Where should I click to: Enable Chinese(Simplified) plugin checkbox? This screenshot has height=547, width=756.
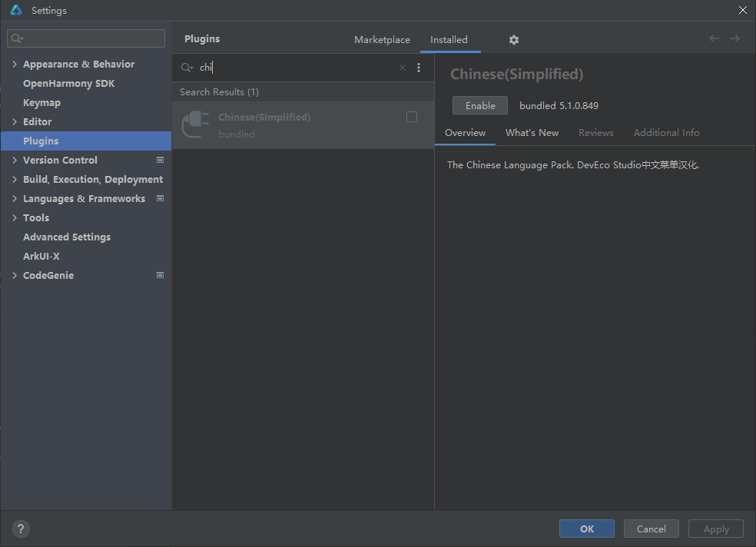click(412, 117)
